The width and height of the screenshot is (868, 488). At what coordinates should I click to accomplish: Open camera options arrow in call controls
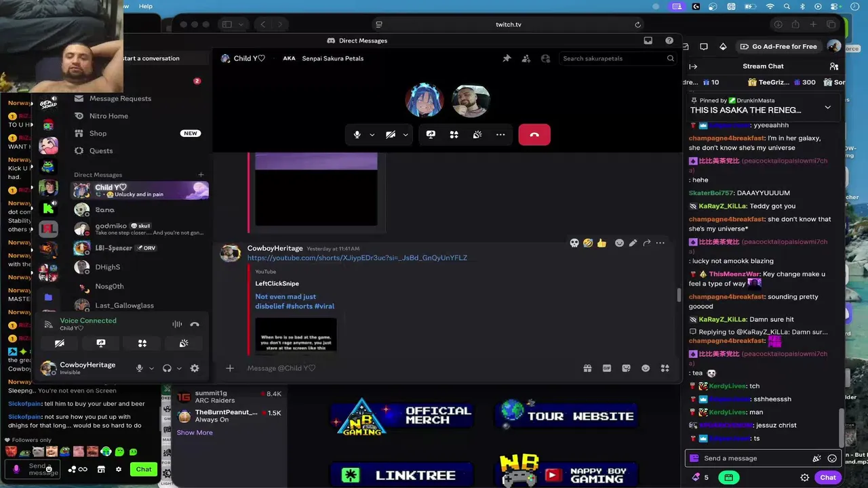[406, 135]
